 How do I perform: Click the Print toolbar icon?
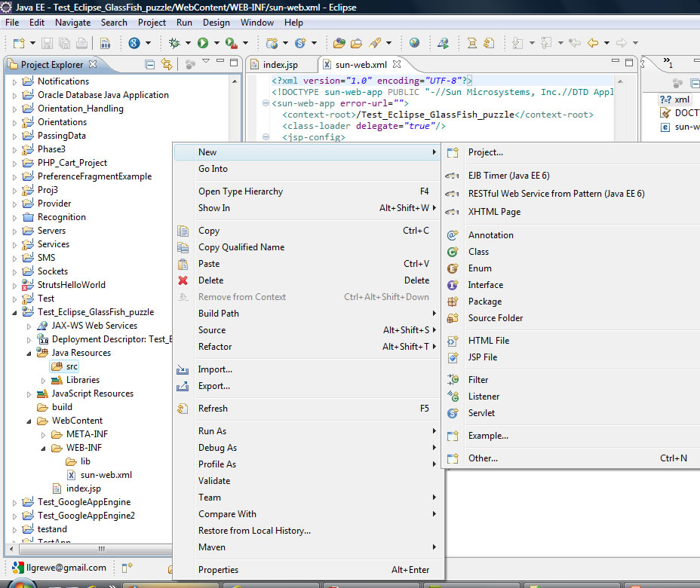pos(83,43)
